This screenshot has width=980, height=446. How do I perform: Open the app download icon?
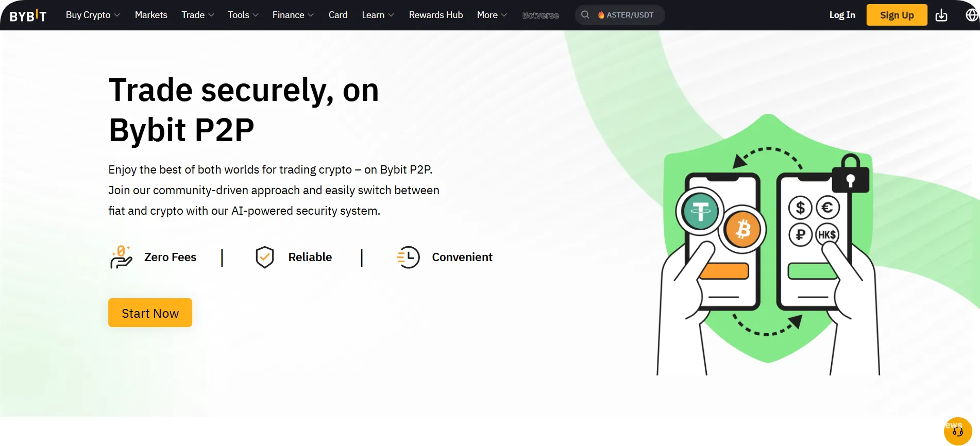941,15
